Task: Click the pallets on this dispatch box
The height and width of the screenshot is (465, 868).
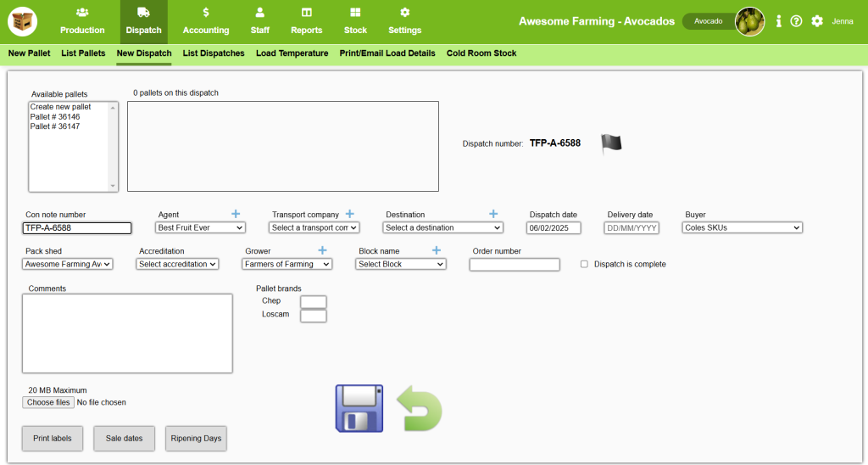Action: pos(283,146)
